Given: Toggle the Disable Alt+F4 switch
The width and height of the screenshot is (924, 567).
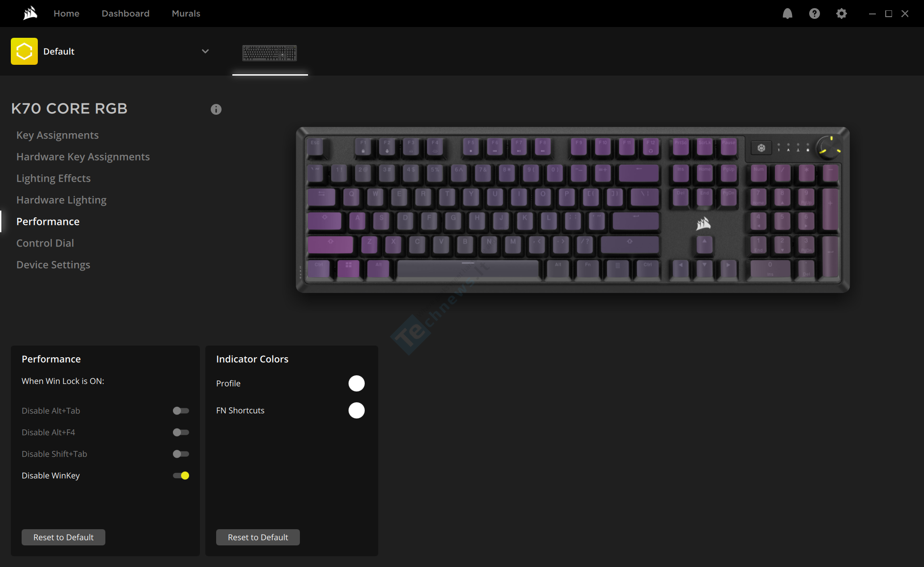Looking at the screenshot, I should tap(181, 432).
